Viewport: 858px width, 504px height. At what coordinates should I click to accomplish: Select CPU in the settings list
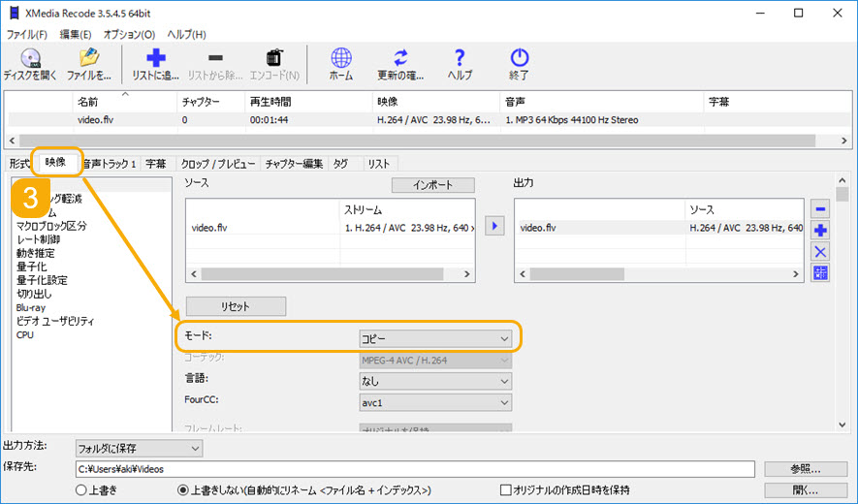pos(24,335)
